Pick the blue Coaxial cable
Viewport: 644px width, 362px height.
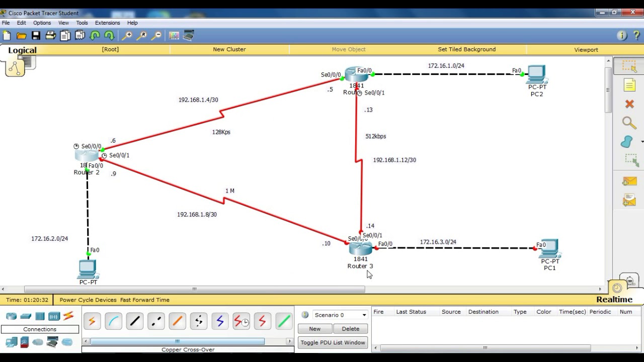(220, 321)
